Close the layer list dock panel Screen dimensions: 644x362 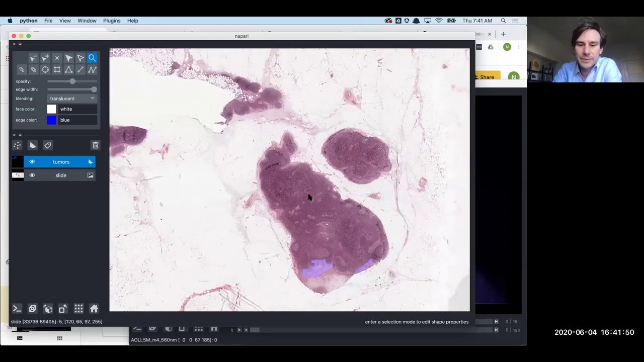pyautogui.click(x=14, y=135)
